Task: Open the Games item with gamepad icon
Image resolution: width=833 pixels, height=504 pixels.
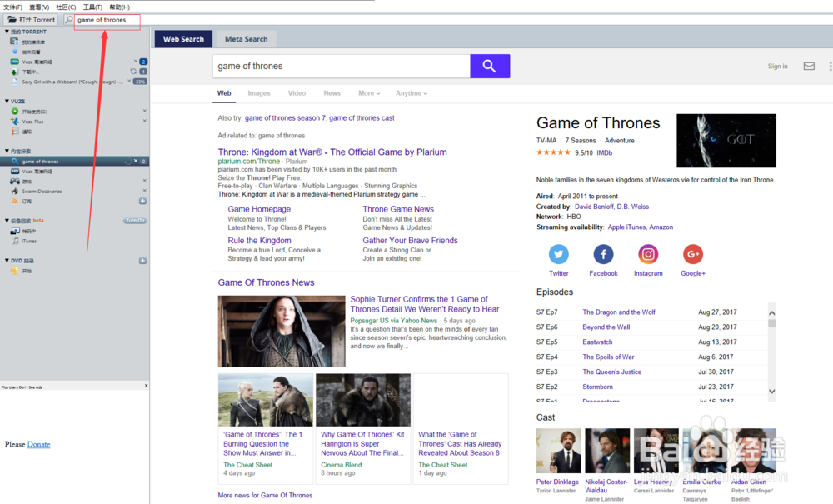Action: pyautogui.click(x=22, y=182)
